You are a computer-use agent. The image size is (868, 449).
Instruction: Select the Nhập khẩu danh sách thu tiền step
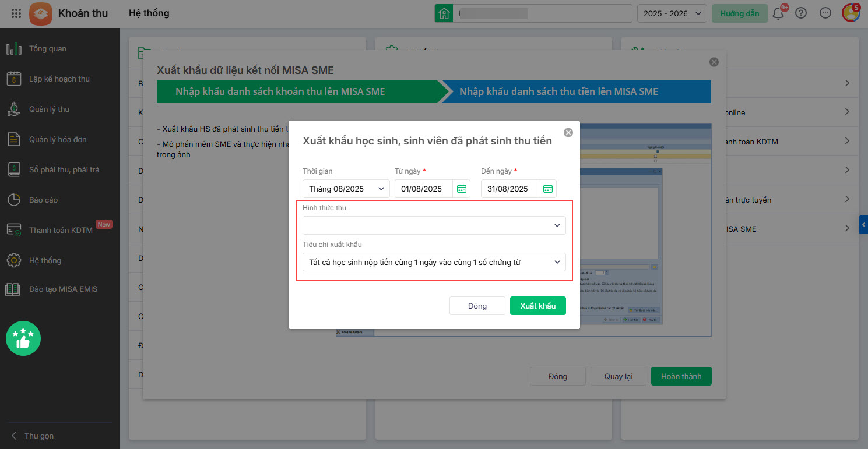577,91
